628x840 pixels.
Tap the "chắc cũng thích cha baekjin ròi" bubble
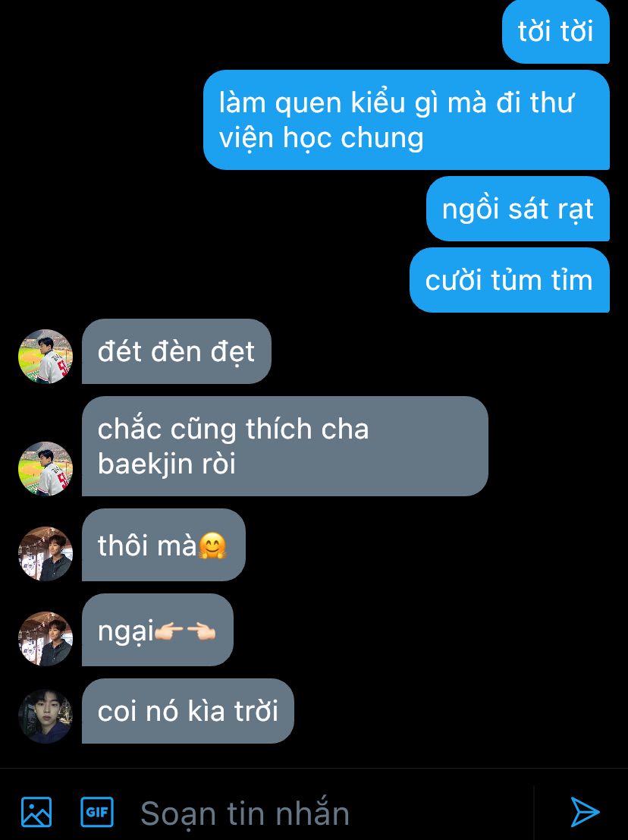[x=285, y=446]
